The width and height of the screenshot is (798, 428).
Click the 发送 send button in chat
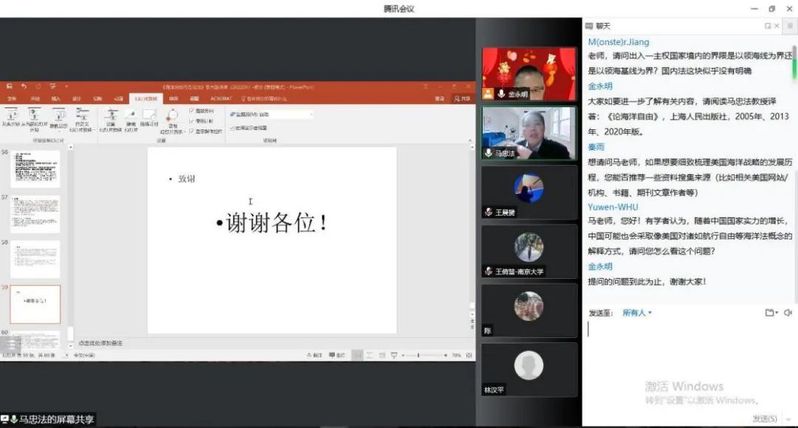(x=765, y=418)
